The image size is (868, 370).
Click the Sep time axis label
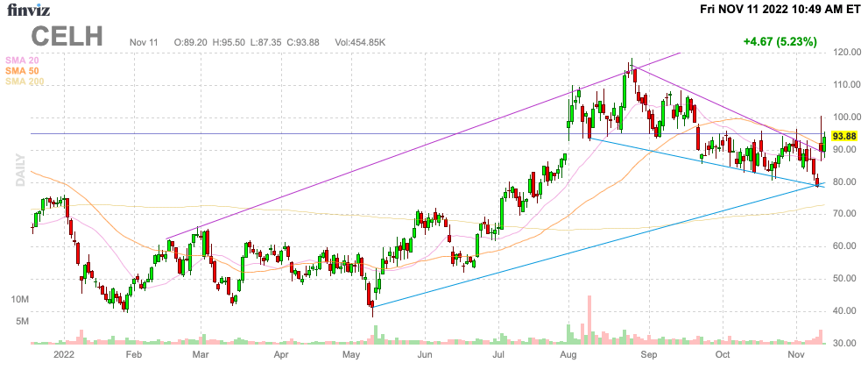649,354
